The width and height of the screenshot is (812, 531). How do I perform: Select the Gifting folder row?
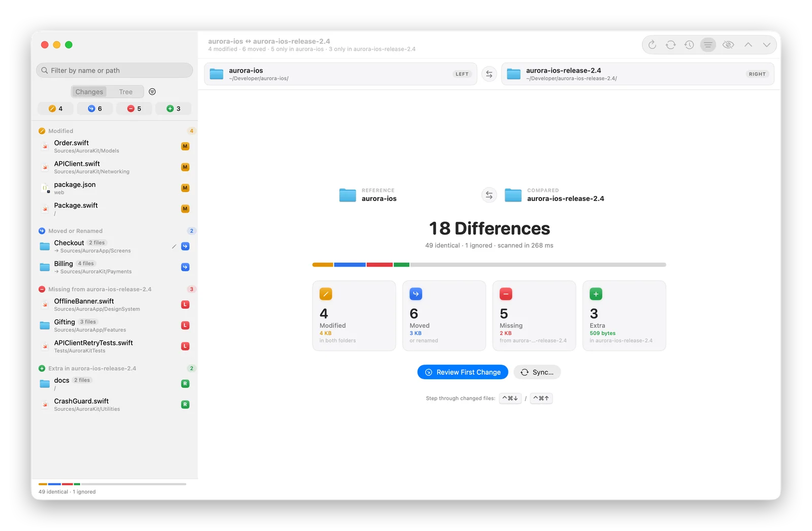tap(115, 326)
